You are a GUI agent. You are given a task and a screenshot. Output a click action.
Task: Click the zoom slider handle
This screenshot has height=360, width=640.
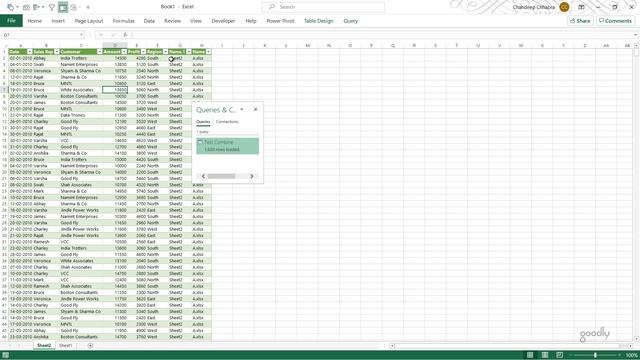(595, 355)
